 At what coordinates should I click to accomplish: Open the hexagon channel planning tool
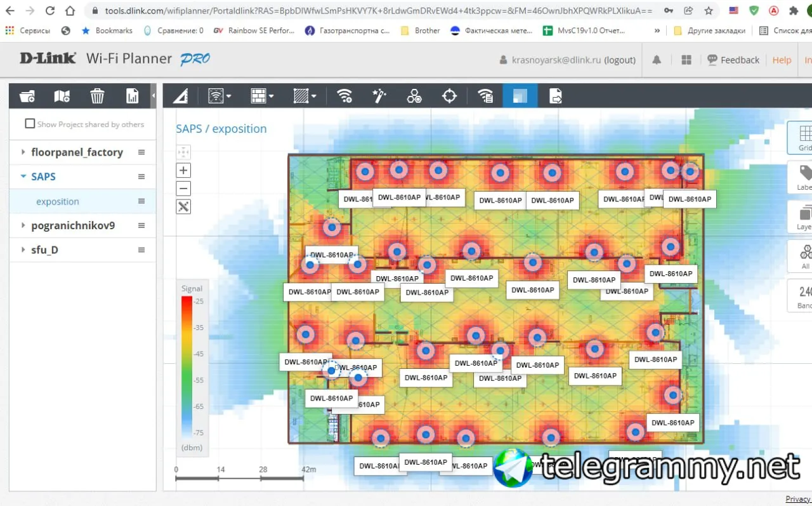point(414,97)
